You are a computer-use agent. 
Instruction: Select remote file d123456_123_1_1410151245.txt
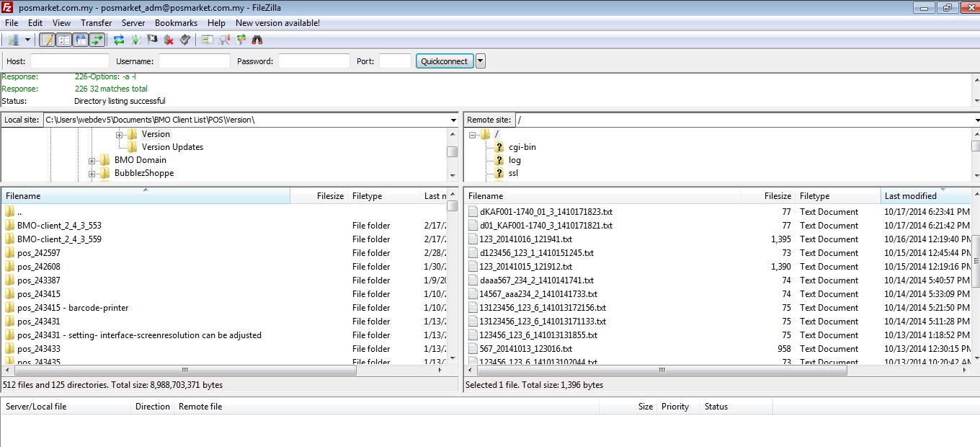(x=718, y=253)
